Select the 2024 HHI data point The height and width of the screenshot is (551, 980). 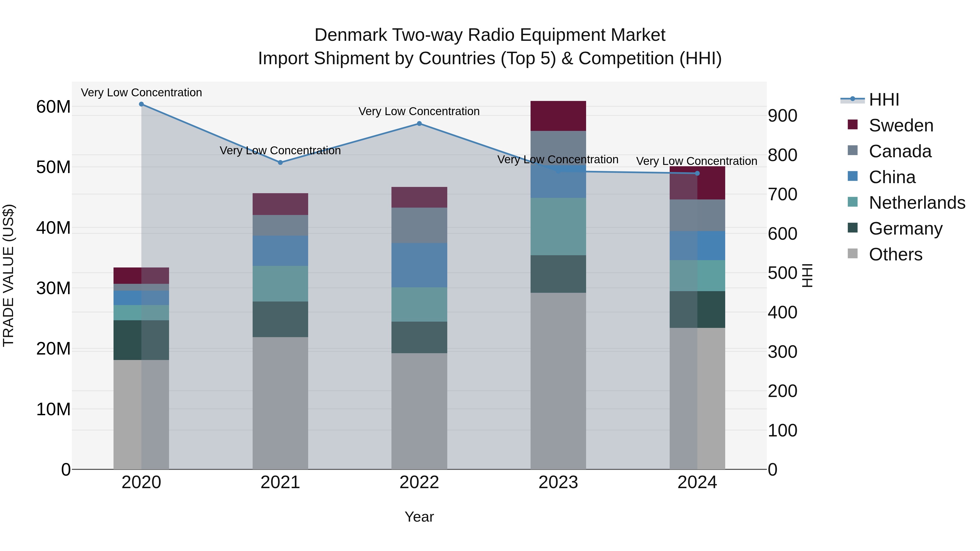(697, 173)
